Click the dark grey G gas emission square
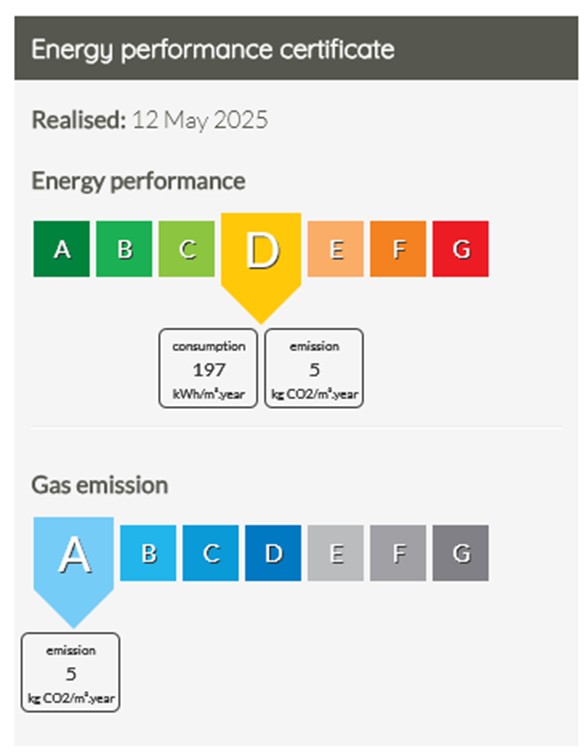Image resolution: width=588 pixels, height=754 pixels. click(x=461, y=553)
